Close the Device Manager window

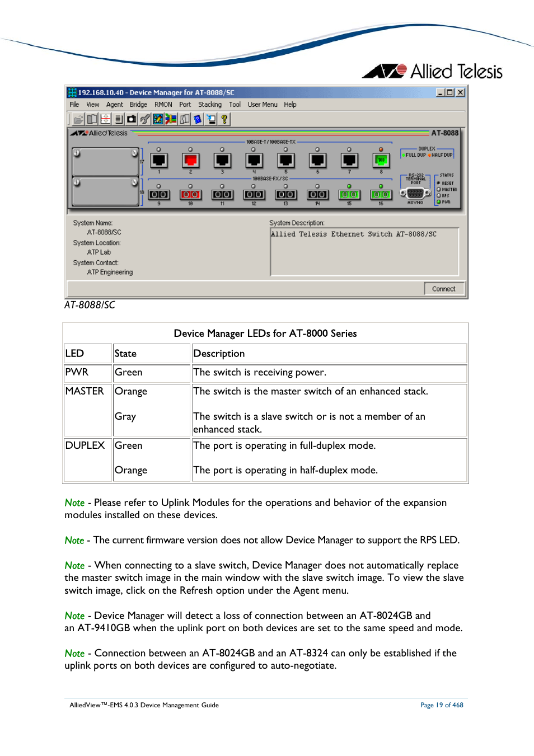coord(461,92)
